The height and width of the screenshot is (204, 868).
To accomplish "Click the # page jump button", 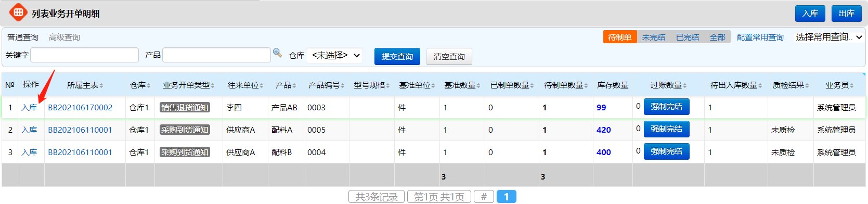I will [x=484, y=197].
